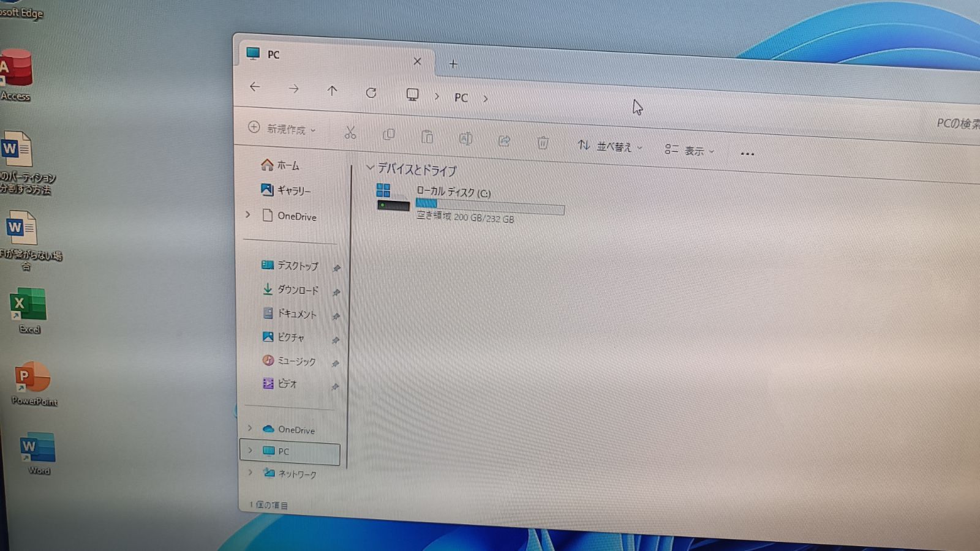
Task: Click the Delete trash icon
Action: tap(543, 143)
